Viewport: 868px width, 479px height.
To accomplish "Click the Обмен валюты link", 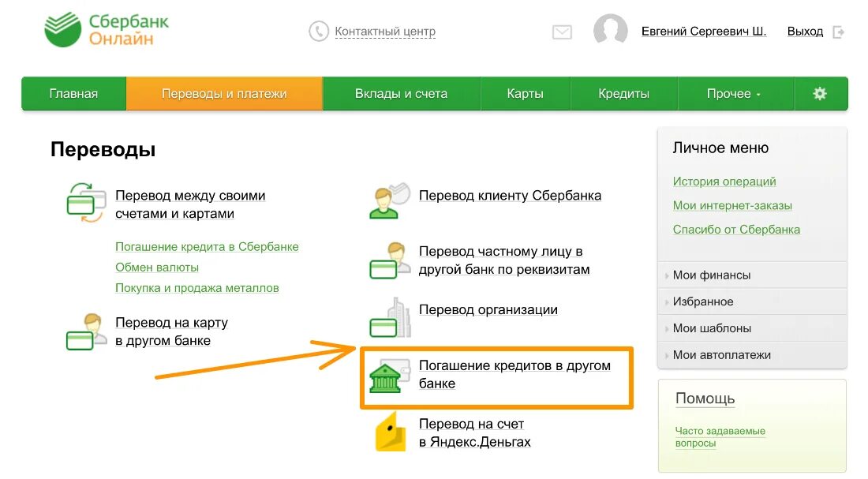I will [157, 268].
